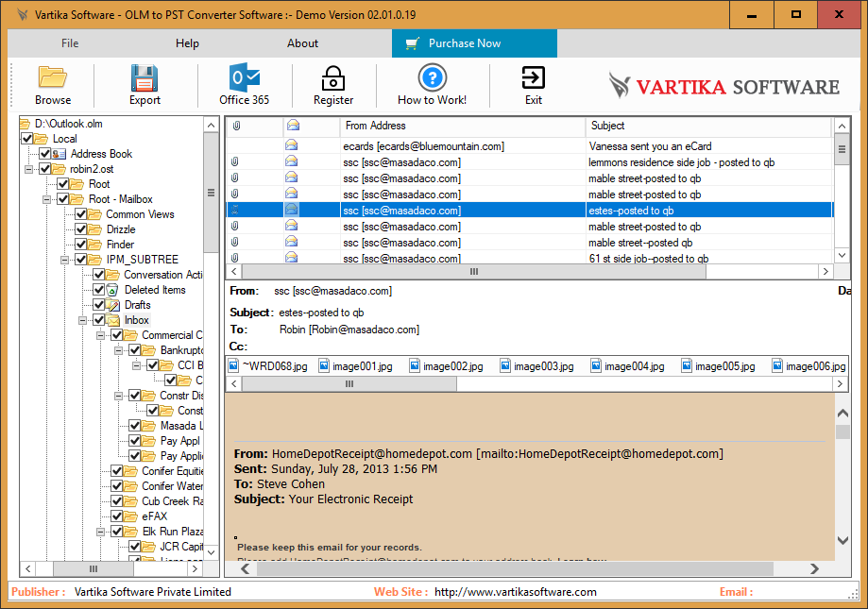This screenshot has height=609, width=868.
Task: Click the Register padlock icon
Action: click(333, 78)
